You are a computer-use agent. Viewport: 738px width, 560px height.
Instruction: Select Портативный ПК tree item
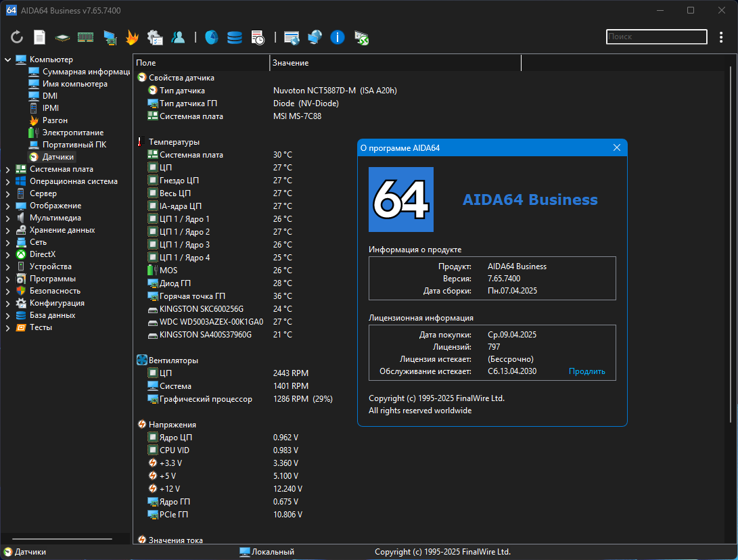[74, 145]
